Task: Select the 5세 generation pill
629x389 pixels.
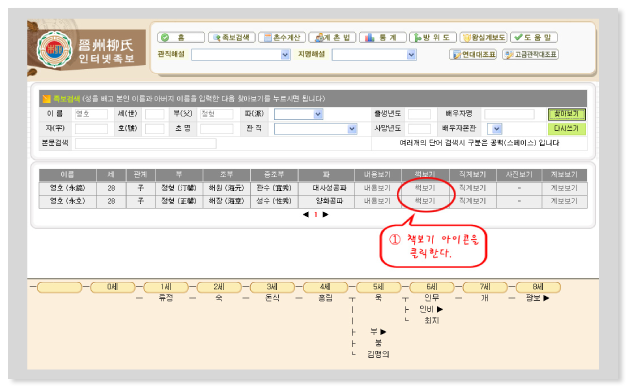Action: coord(379,287)
